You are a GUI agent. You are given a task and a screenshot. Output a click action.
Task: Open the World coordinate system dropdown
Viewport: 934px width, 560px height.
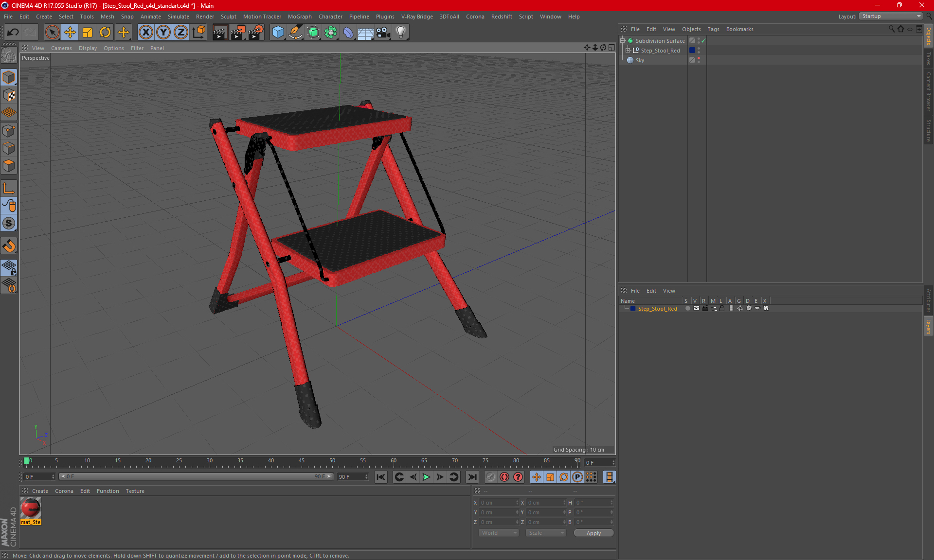(x=499, y=533)
